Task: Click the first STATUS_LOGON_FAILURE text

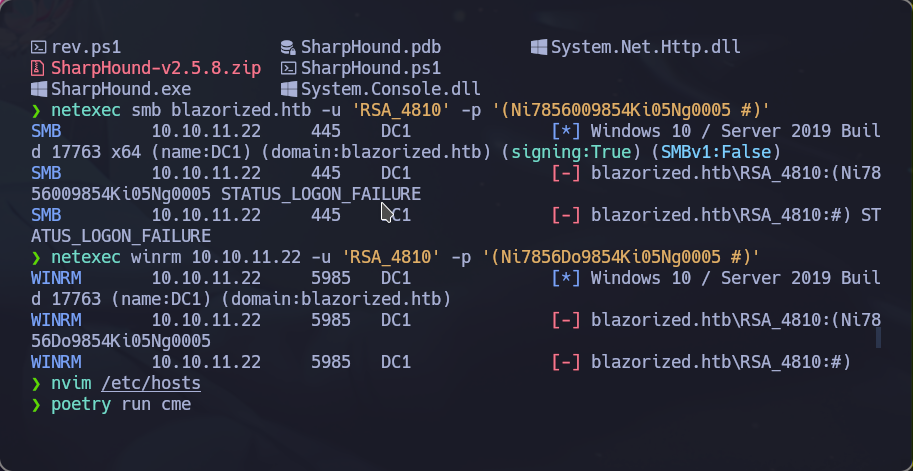Action: pyautogui.click(x=321, y=194)
